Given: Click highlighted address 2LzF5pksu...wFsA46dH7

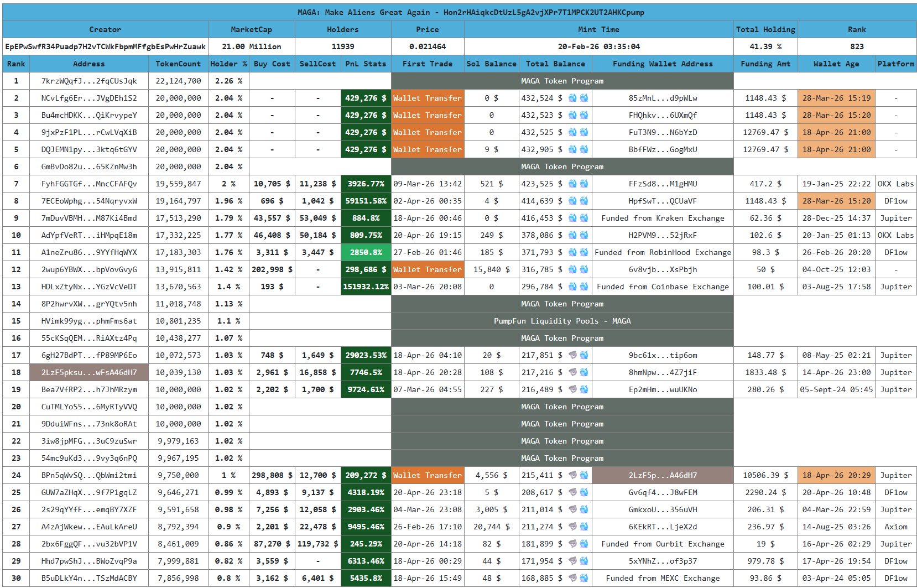Looking at the screenshot, I should click(x=89, y=372).
